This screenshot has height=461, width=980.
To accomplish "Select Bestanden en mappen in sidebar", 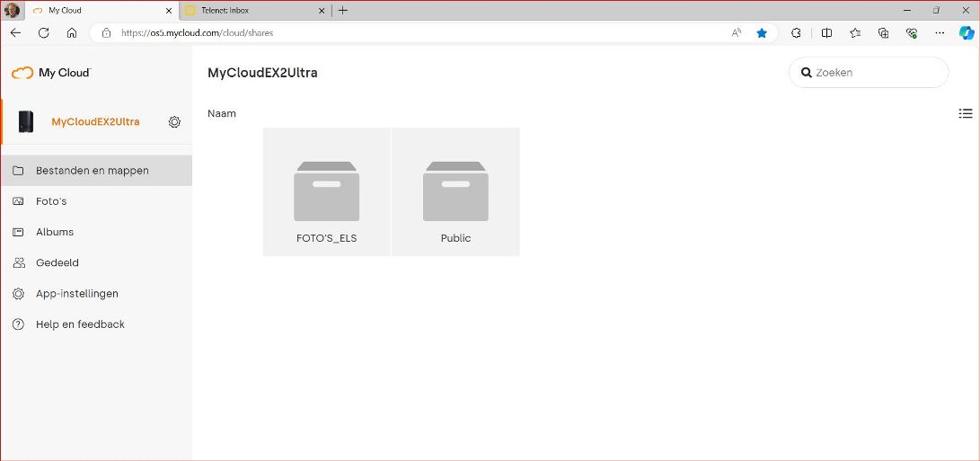I will 92,171.
